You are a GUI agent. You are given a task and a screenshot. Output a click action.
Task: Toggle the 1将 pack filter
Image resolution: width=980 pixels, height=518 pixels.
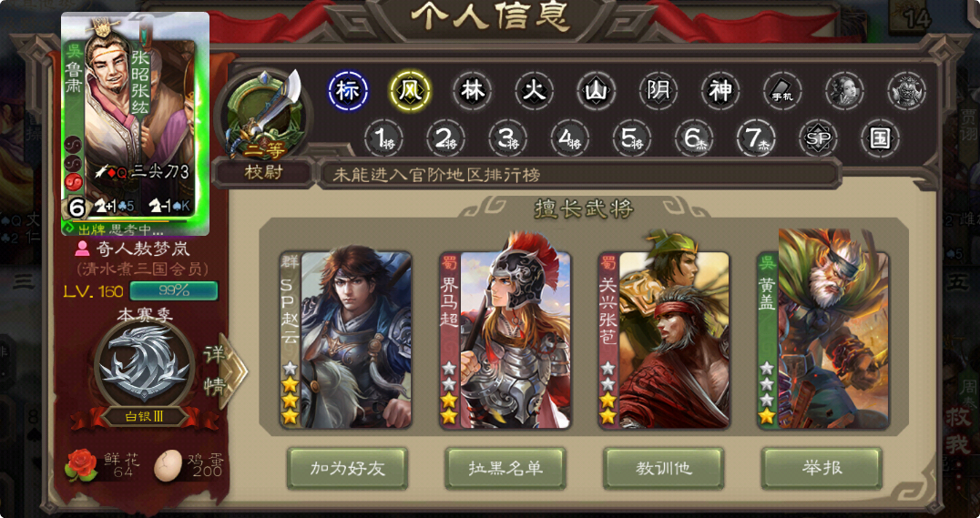pos(383,138)
